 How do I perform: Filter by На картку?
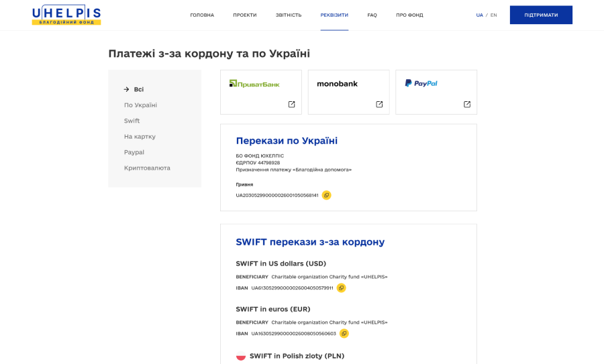140,137
